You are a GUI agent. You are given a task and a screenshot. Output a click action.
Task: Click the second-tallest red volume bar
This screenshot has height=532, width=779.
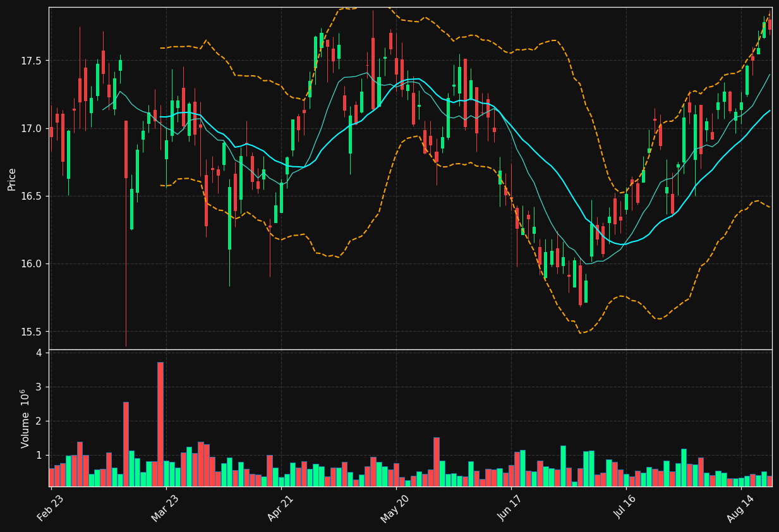click(x=126, y=444)
